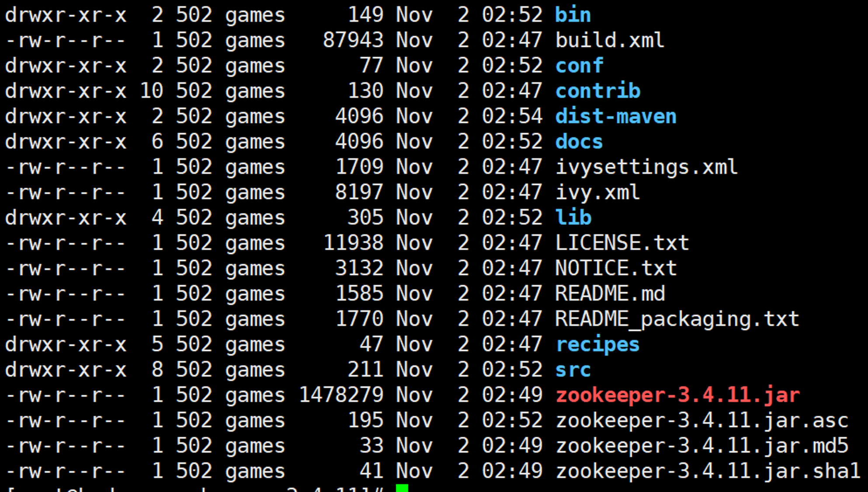Click the file size 87943
868x492 pixels.
pos(353,40)
